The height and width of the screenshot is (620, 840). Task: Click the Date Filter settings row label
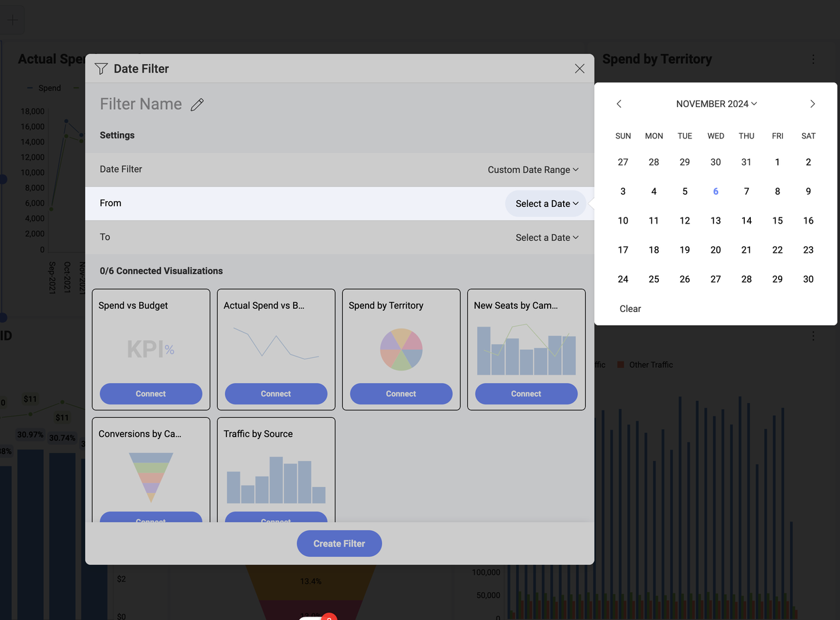tap(121, 170)
